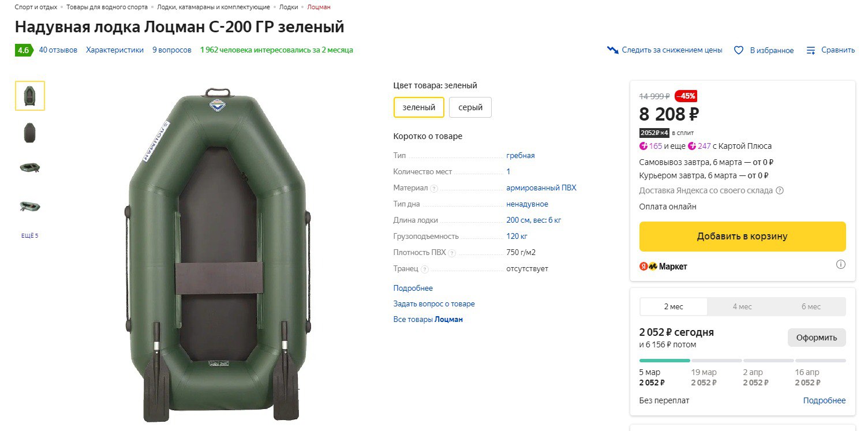Click the help icon next to Транец

click(425, 269)
